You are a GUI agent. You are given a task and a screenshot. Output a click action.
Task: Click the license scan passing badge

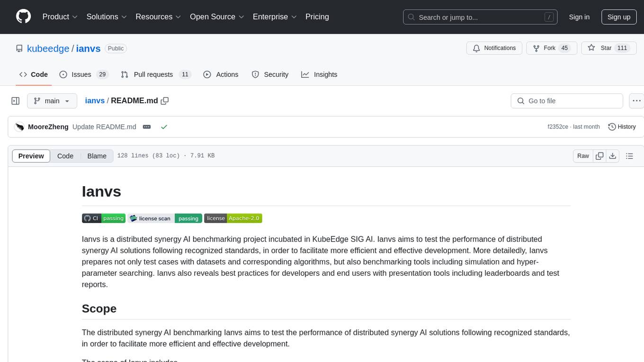tap(165, 218)
